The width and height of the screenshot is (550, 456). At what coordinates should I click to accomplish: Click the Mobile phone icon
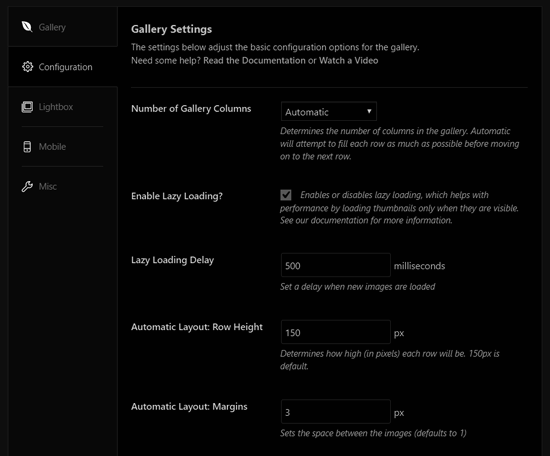tap(27, 147)
